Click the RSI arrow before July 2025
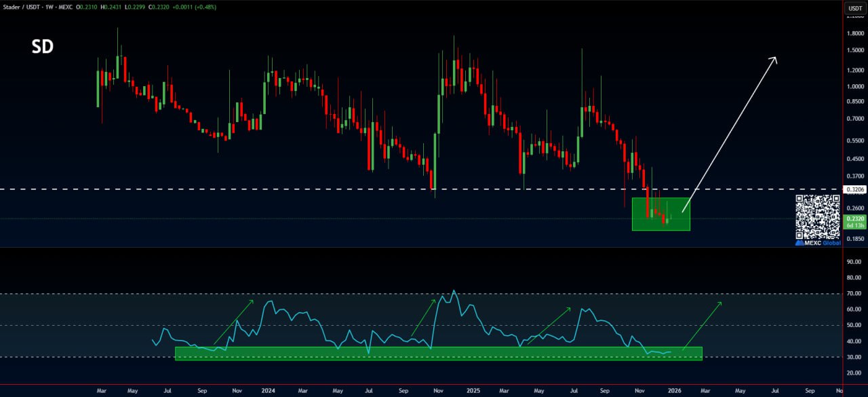868x397 pixels. point(549,325)
